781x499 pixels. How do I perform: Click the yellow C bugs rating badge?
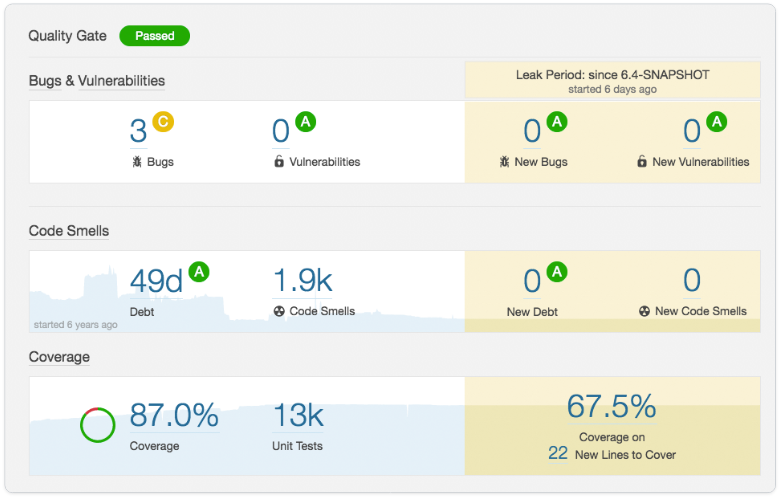coord(164,122)
